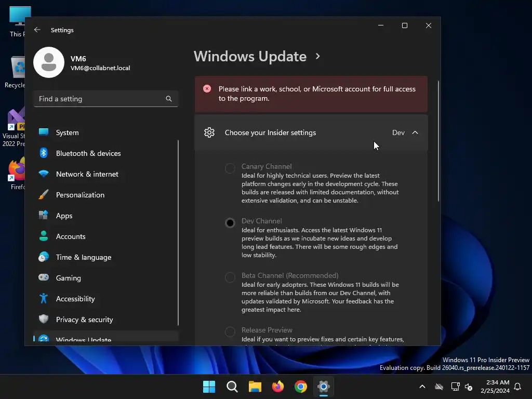Click the content pane vertical scrollbar

point(438,141)
